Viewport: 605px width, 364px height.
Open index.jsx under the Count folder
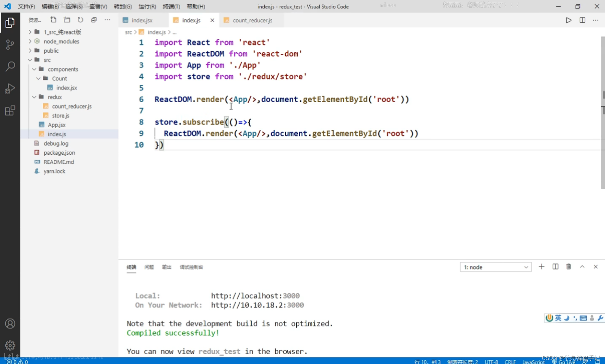tap(69, 88)
